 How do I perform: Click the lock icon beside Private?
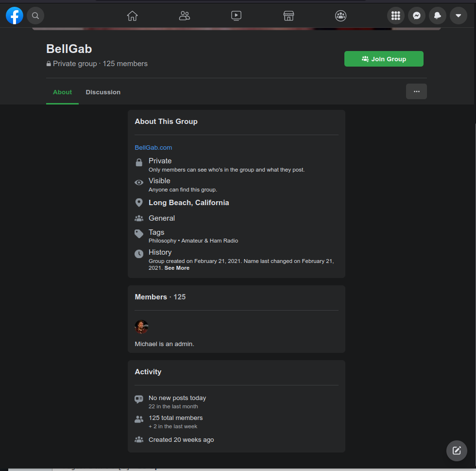[x=139, y=162]
